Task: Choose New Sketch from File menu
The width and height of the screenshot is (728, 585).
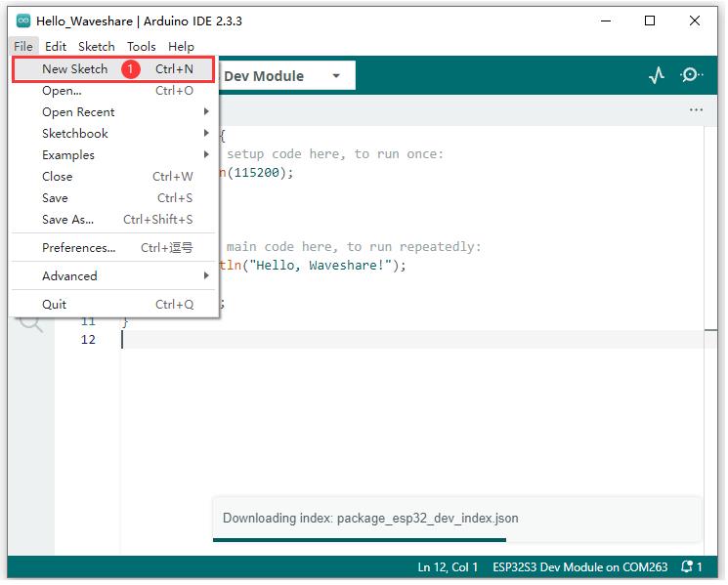Action: click(75, 69)
